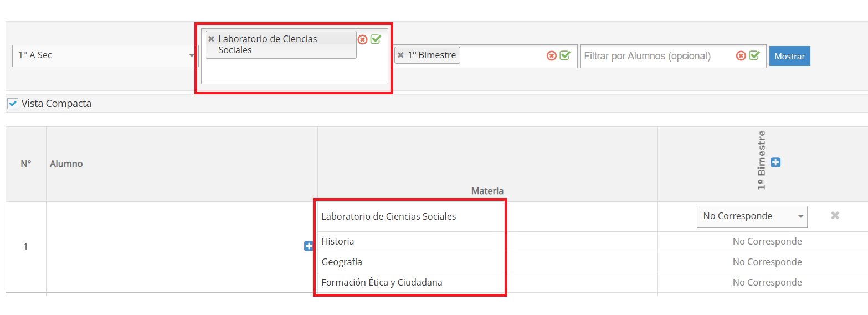Expand student row 1 with blue plus

click(x=309, y=246)
